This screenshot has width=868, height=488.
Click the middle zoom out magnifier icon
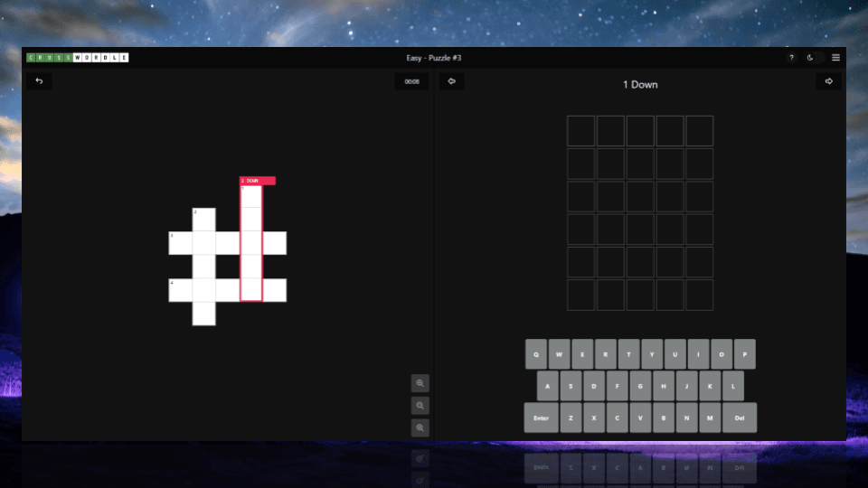pos(420,406)
